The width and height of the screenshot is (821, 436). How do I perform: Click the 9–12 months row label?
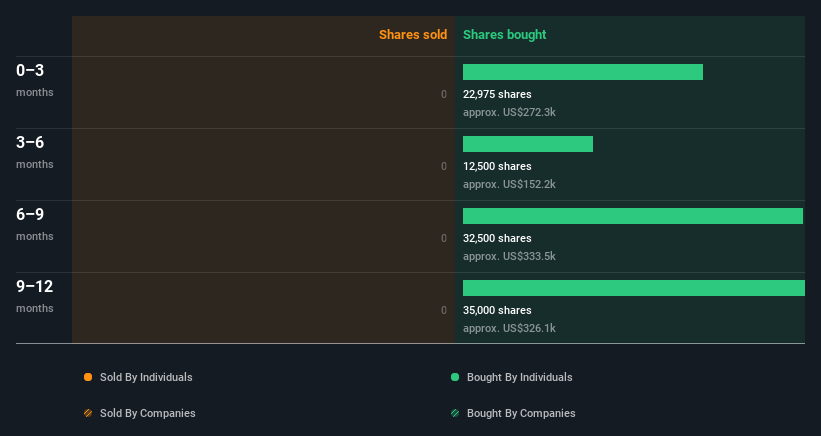click(x=35, y=296)
